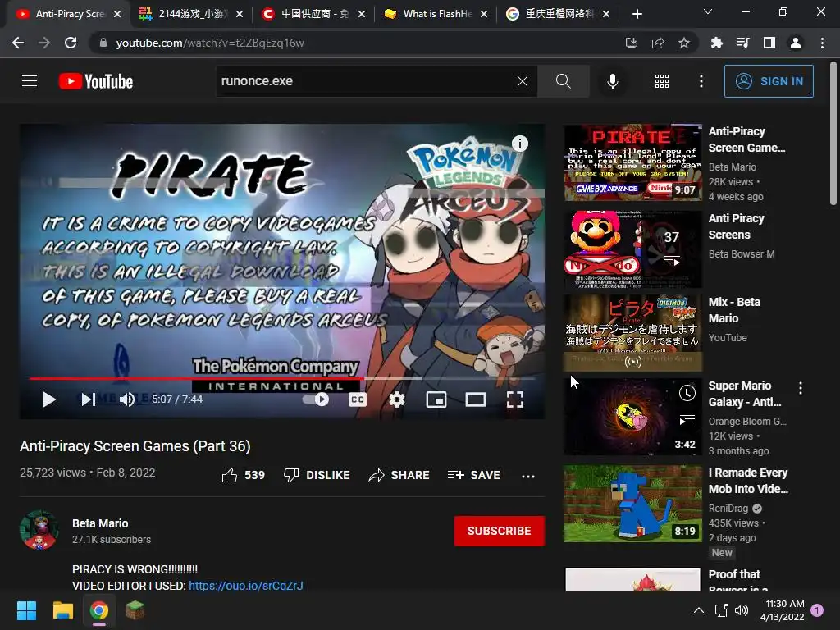Screen dimensions: 840x630
Task: Reload the current page
Action: click(71, 43)
